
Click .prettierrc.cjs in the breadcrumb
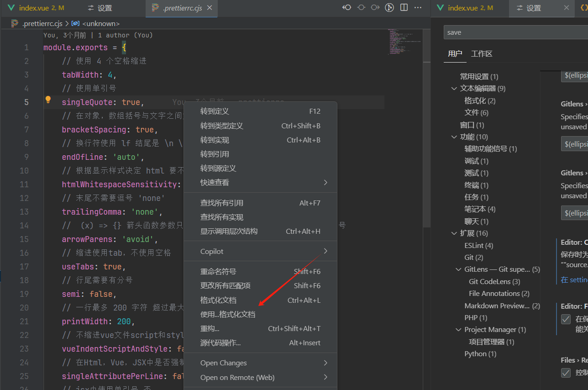click(43, 23)
